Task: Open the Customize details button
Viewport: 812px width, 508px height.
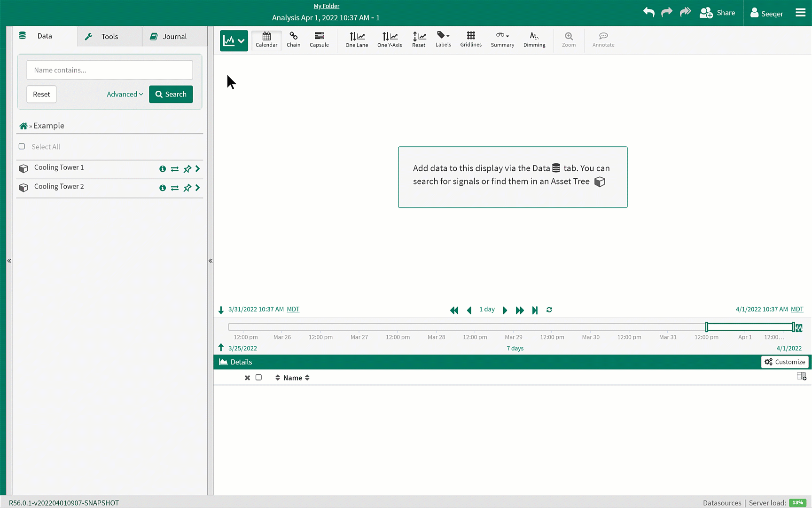Action: (x=785, y=362)
